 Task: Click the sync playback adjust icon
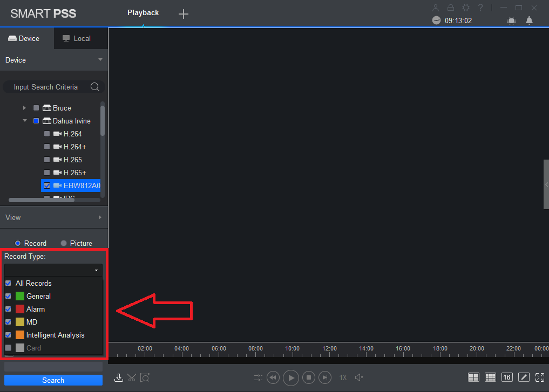(258, 377)
